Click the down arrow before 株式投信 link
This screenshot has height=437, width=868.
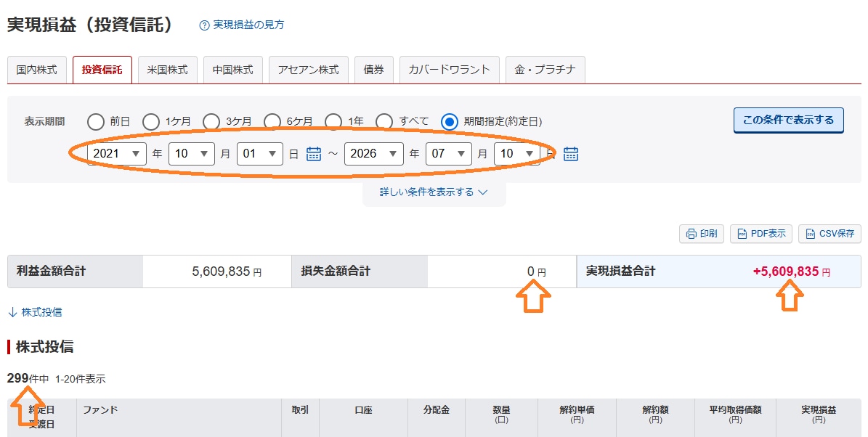tap(13, 312)
